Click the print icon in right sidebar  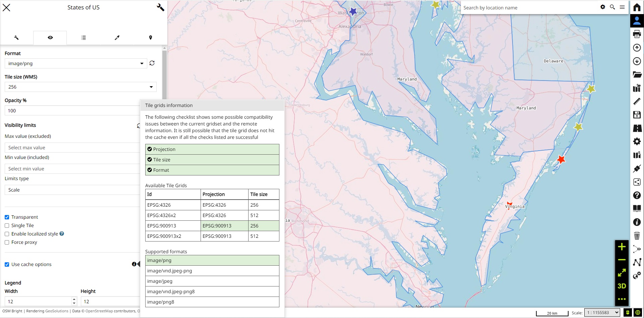pyautogui.click(x=637, y=34)
